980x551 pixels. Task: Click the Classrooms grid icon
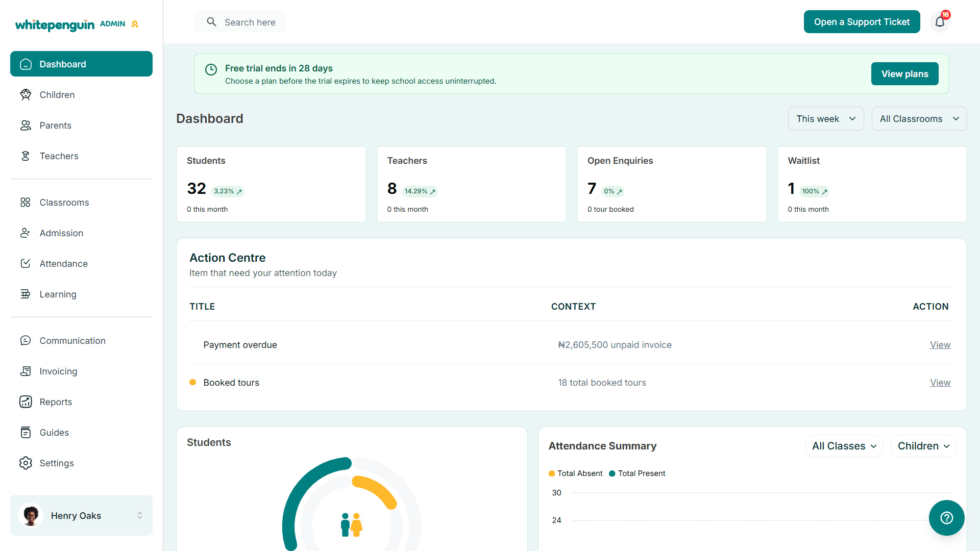[x=26, y=202]
